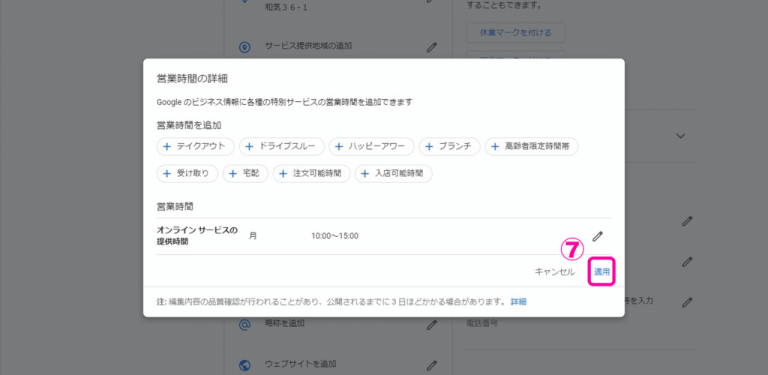Edit オンライン サービスの提供時間 pencil icon
The image size is (768, 375).
597,236
